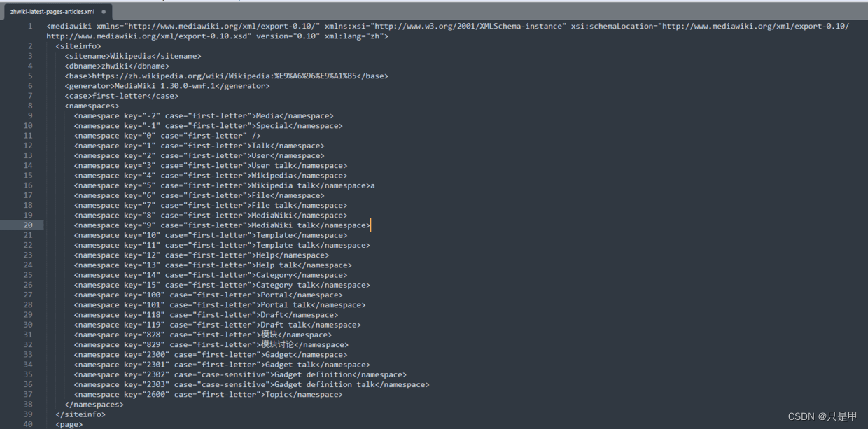Image resolution: width=868 pixels, height=429 pixels.
Task: Click the MediaWiki talk namespace line
Action: [x=222, y=225]
